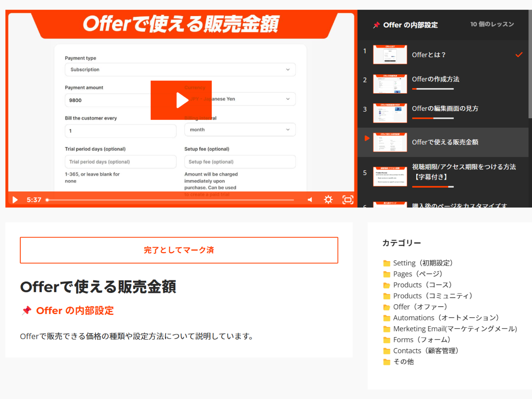The image size is (532, 399).
Task: Open the その他 category folder
Action: pyautogui.click(x=403, y=362)
